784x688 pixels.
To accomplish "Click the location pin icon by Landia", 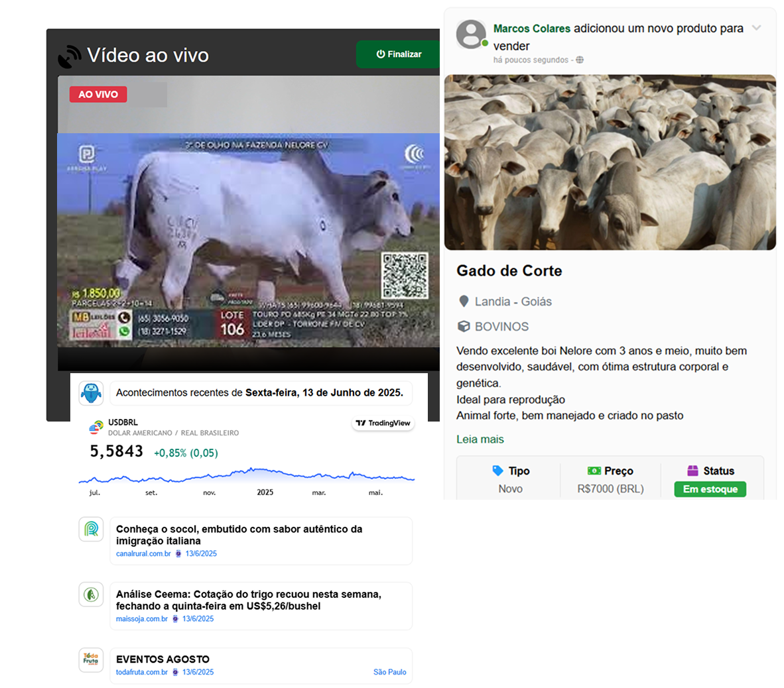I will 464,302.
